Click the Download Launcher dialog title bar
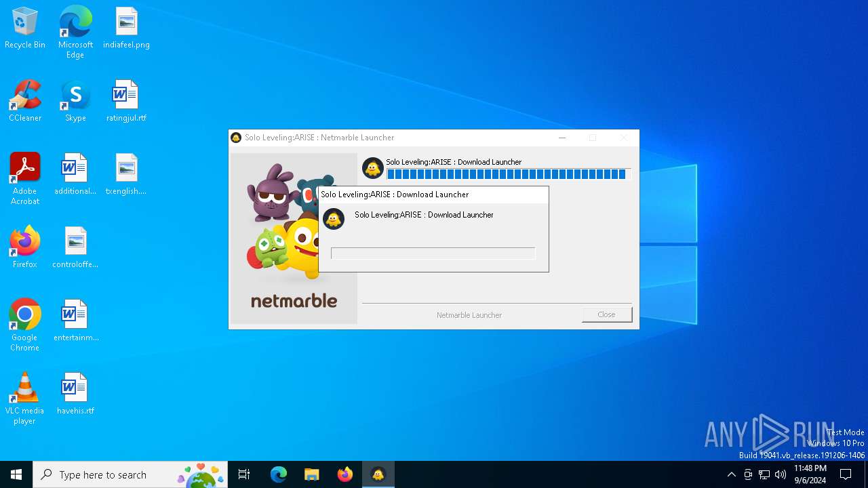 [x=433, y=195]
